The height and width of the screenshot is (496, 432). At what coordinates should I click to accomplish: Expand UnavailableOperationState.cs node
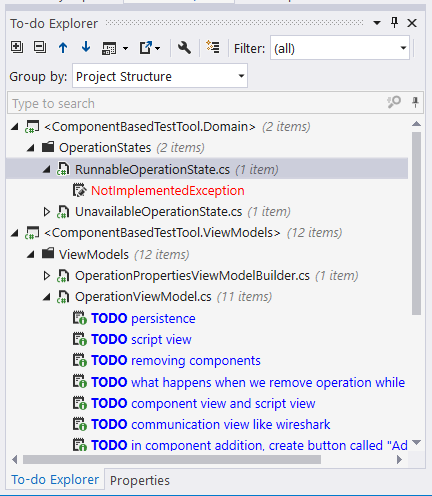[47, 212]
